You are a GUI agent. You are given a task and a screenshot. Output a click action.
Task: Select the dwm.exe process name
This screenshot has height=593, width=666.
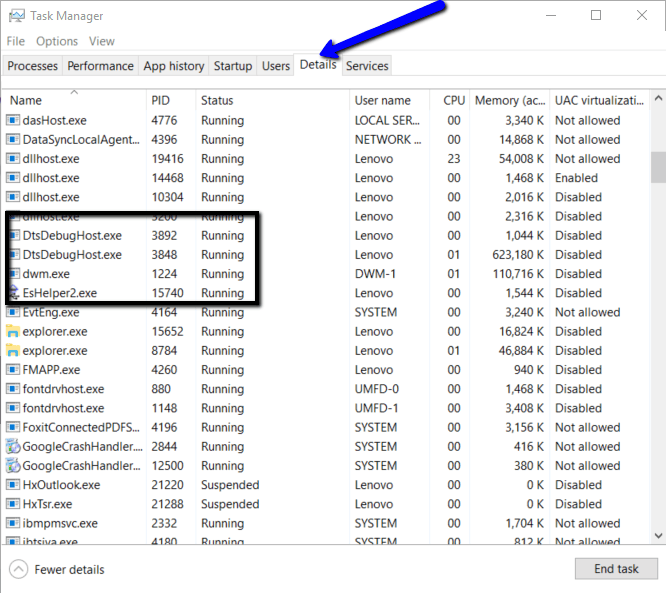point(46,274)
